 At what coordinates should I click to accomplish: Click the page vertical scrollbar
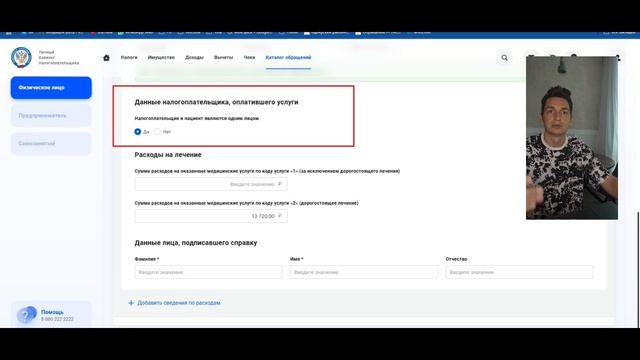click(x=638, y=269)
